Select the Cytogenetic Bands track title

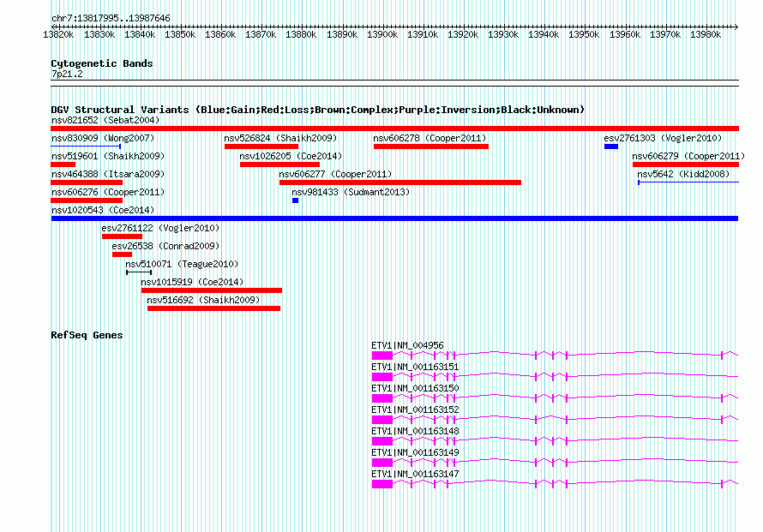coord(102,63)
